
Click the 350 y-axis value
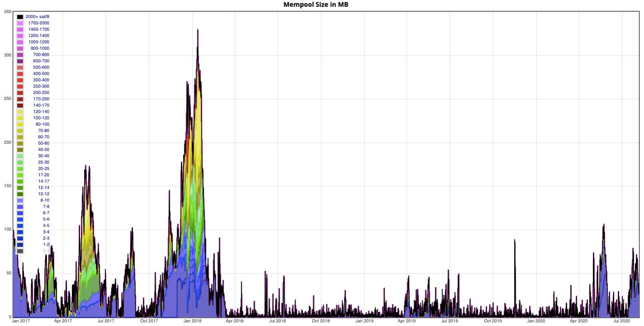(x=7, y=12)
